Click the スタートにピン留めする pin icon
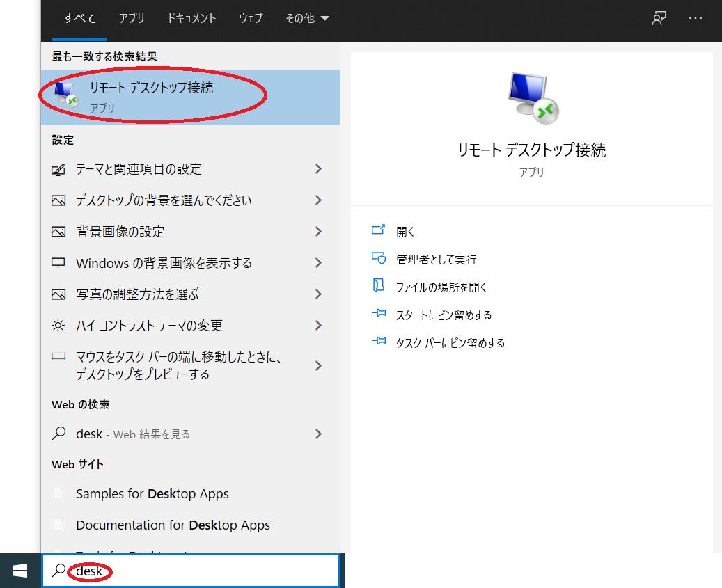 pyautogui.click(x=378, y=314)
